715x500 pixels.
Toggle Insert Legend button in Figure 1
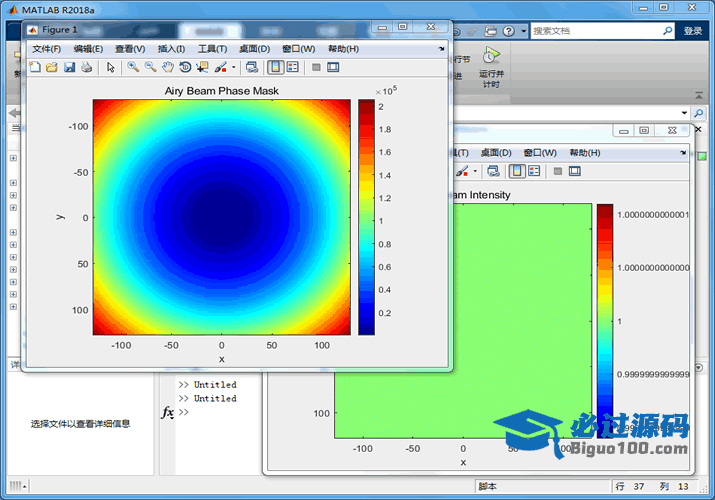(x=293, y=67)
